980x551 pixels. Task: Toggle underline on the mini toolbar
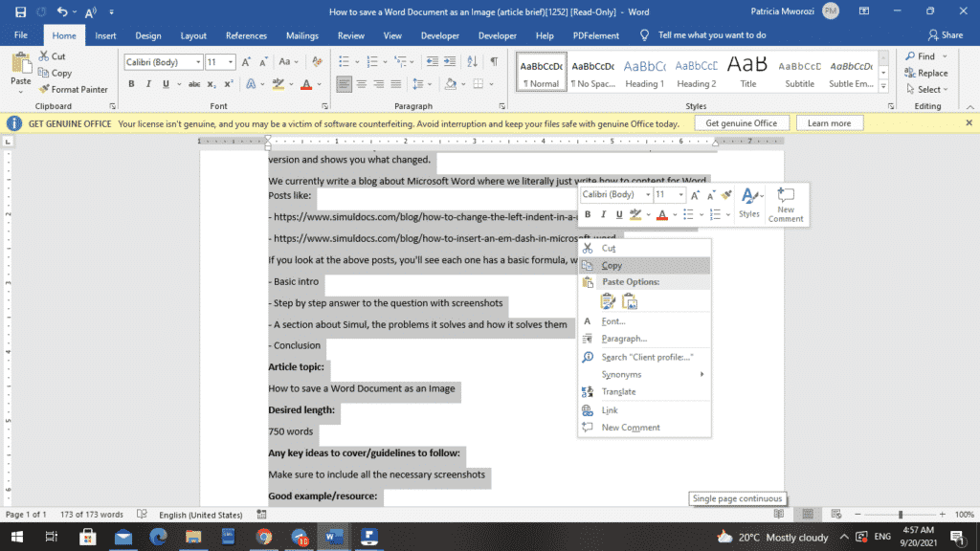click(x=618, y=214)
